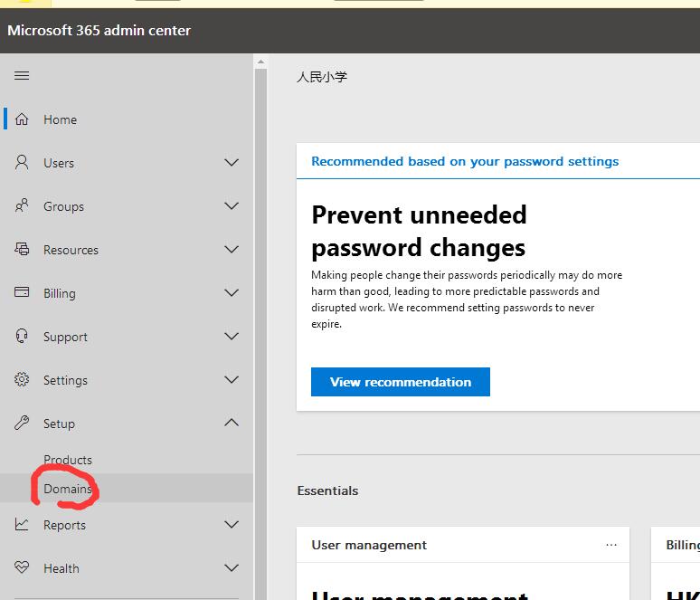
Task: Click the Health heart icon
Action: tap(22, 567)
